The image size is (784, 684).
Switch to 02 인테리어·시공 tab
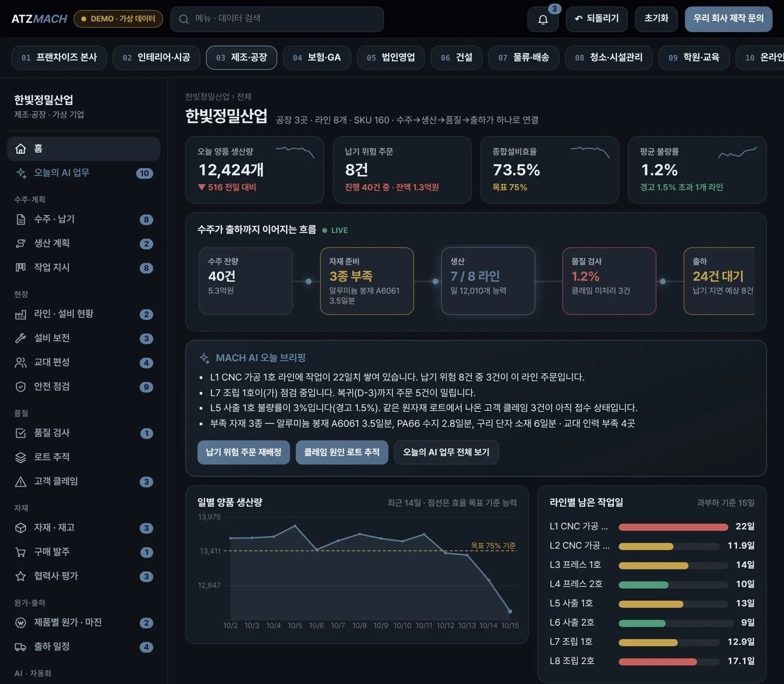(x=156, y=58)
